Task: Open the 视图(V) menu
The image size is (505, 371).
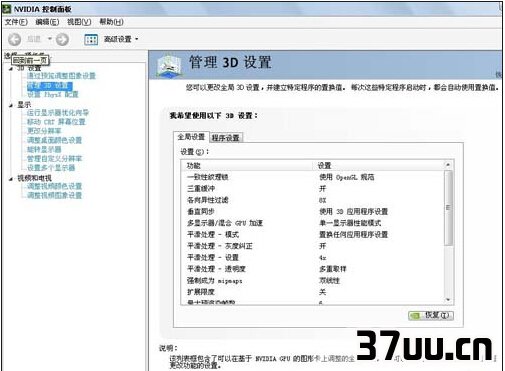Action: [x=79, y=22]
